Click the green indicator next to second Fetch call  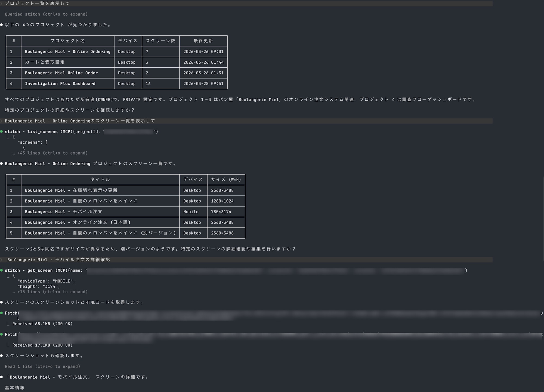[x=2, y=334]
